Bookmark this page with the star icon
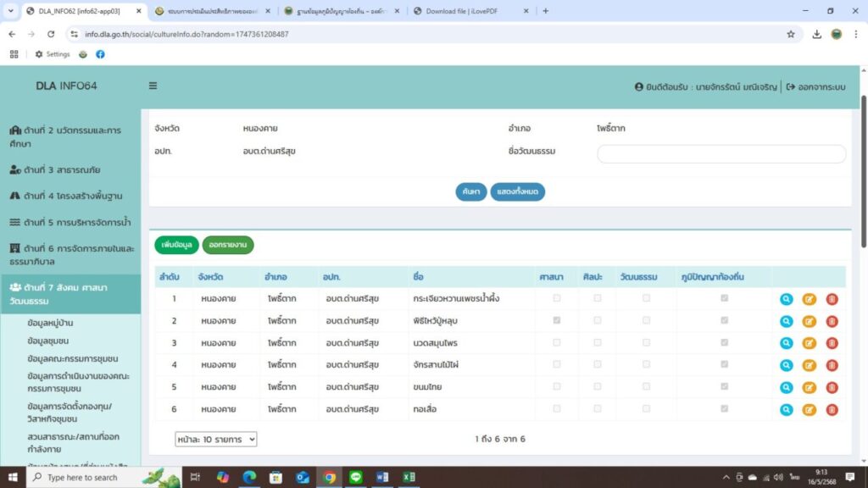 pyautogui.click(x=790, y=34)
